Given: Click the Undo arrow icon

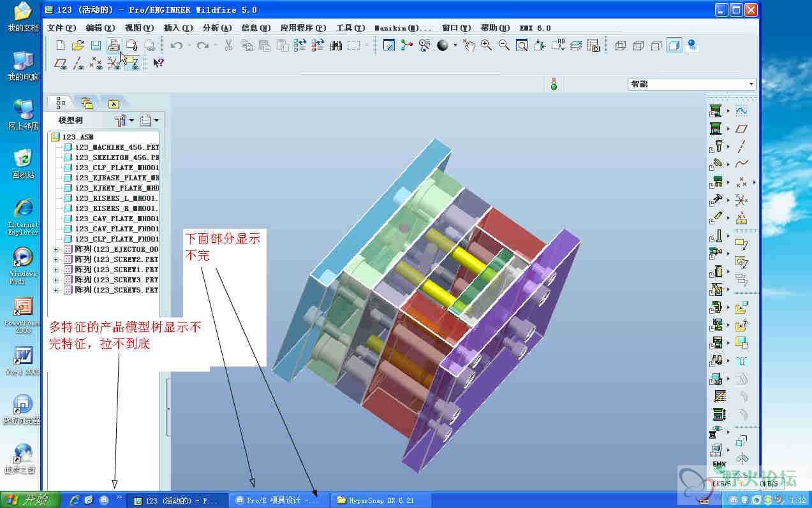Looking at the screenshot, I should [x=177, y=45].
